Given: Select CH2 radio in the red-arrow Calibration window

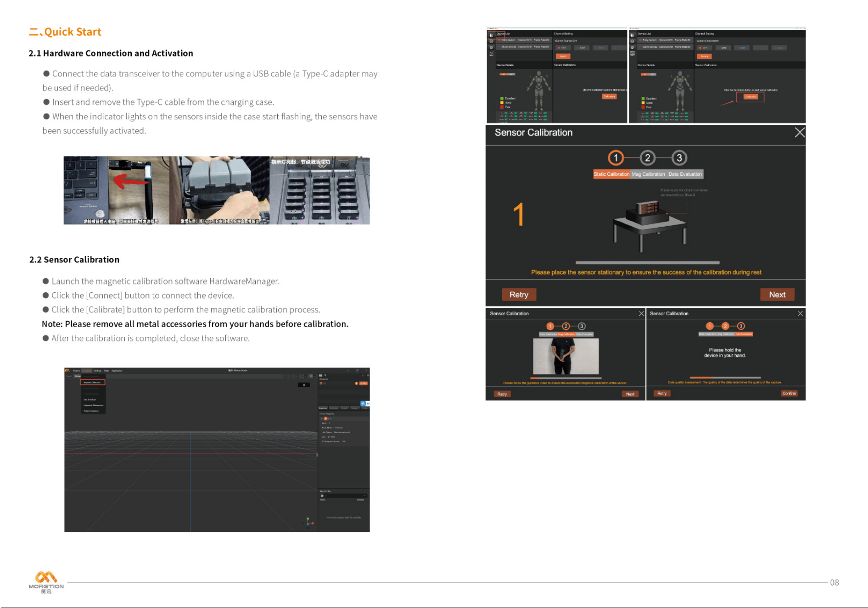Looking at the screenshot, I should (723, 48).
